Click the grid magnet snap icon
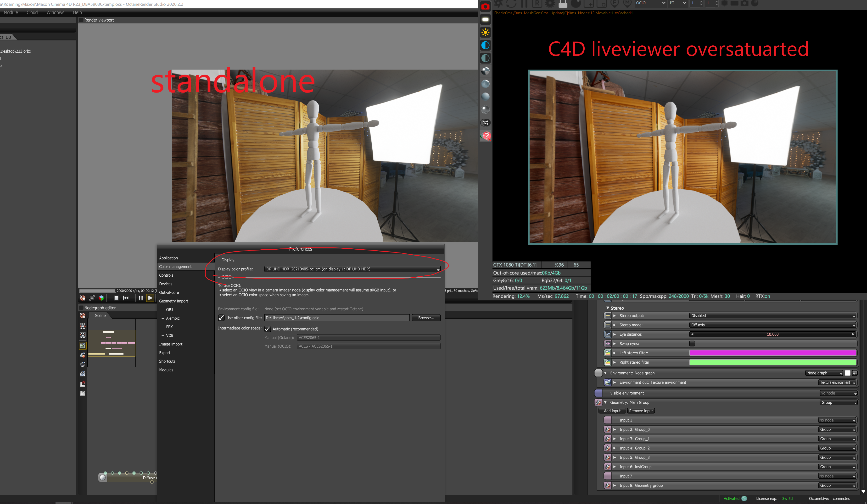Screen dimensions: 867x504 click(83, 384)
